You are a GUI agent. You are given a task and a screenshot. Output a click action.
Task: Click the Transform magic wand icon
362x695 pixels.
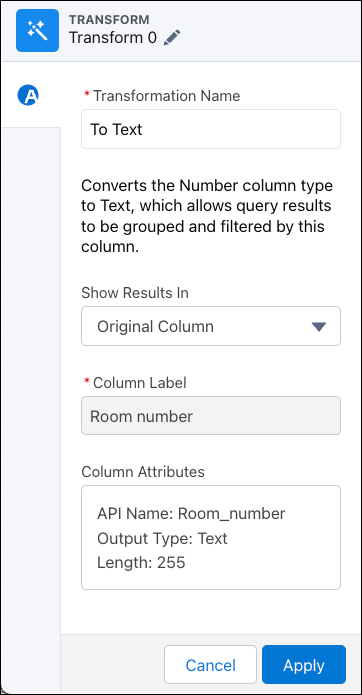click(37, 31)
